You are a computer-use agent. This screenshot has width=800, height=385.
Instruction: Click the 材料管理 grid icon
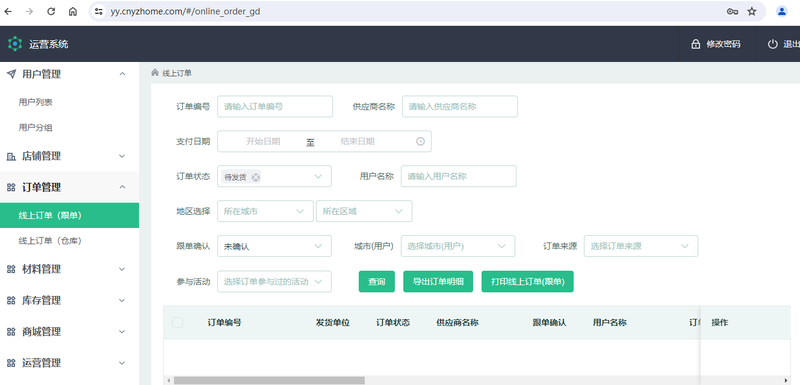[11, 269]
